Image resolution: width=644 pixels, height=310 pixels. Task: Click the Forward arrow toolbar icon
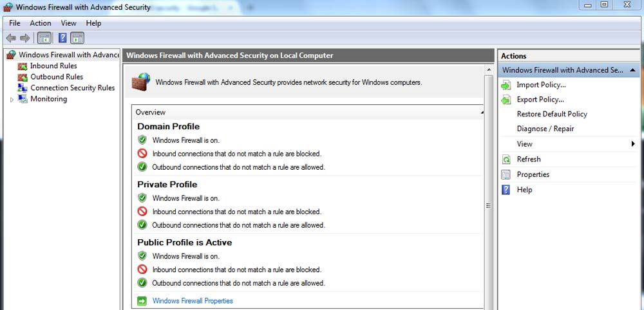click(x=25, y=38)
